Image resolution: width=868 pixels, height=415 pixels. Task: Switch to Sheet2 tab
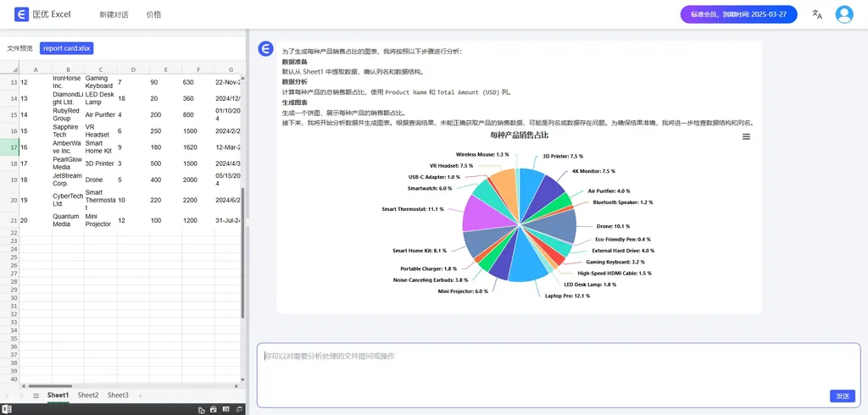click(x=88, y=396)
